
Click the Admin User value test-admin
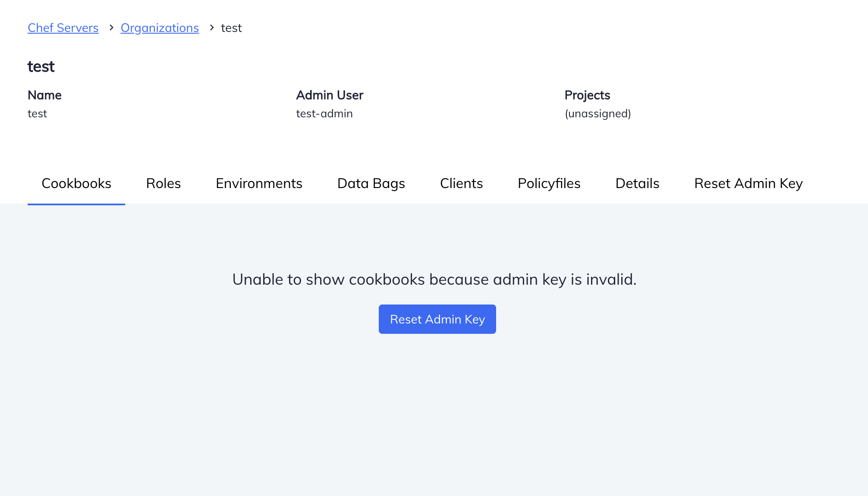point(324,113)
